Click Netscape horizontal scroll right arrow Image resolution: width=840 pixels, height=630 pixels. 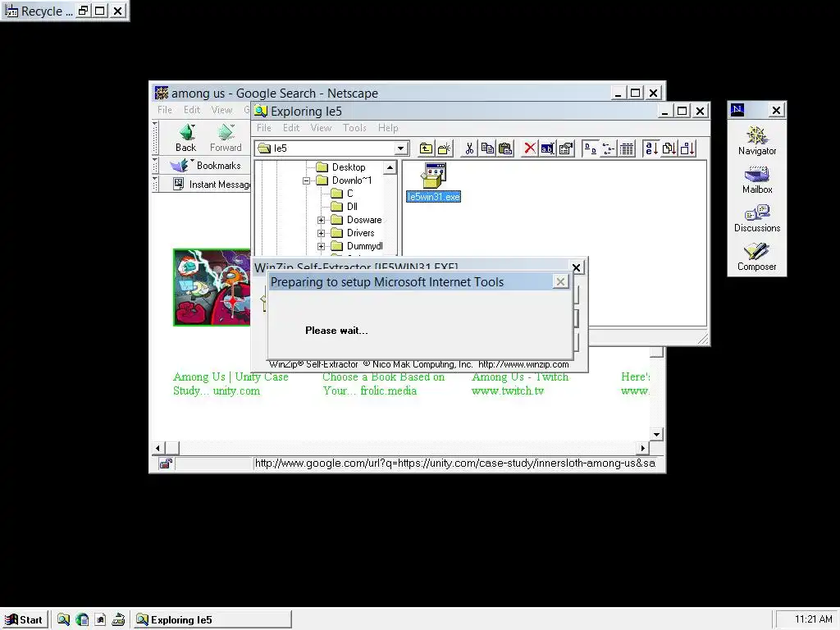tap(643, 448)
